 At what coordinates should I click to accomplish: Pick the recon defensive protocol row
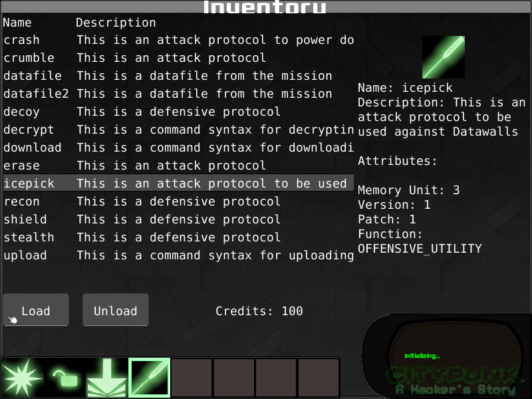tap(178, 201)
